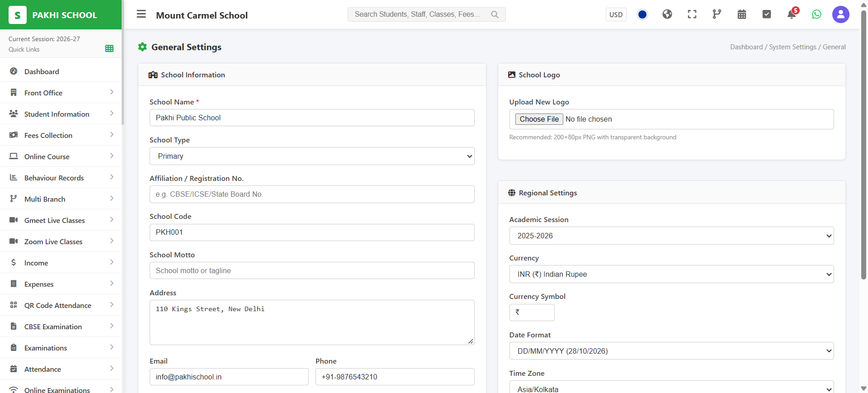Click the search magnifier icon
The width and height of the screenshot is (868, 393).
click(495, 14)
